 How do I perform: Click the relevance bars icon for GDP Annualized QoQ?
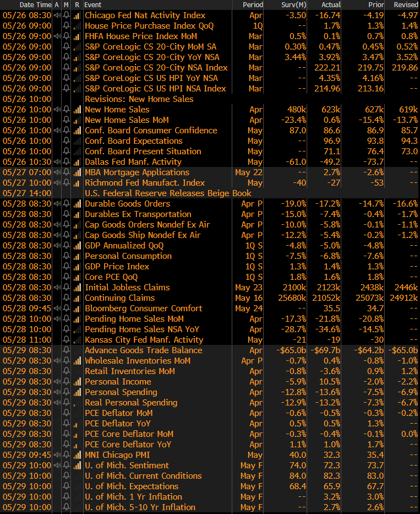pyautogui.click(x=77, y=246)
